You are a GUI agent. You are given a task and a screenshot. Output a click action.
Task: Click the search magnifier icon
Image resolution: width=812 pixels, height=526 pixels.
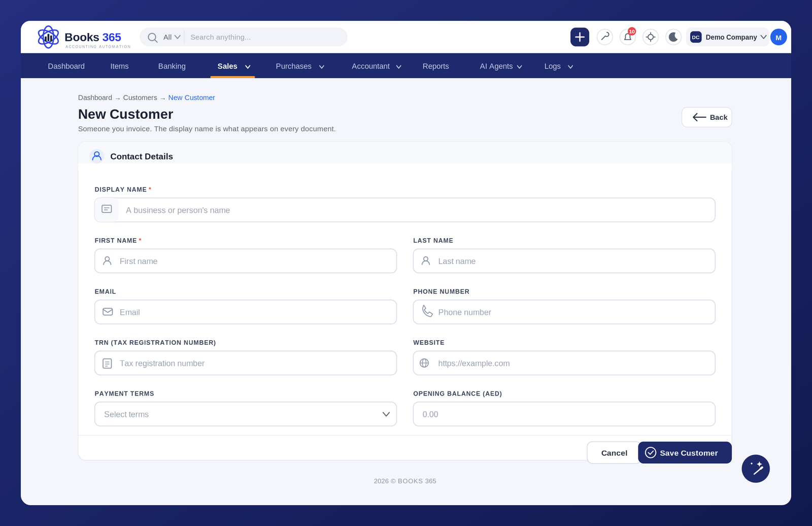coord(152,38)
